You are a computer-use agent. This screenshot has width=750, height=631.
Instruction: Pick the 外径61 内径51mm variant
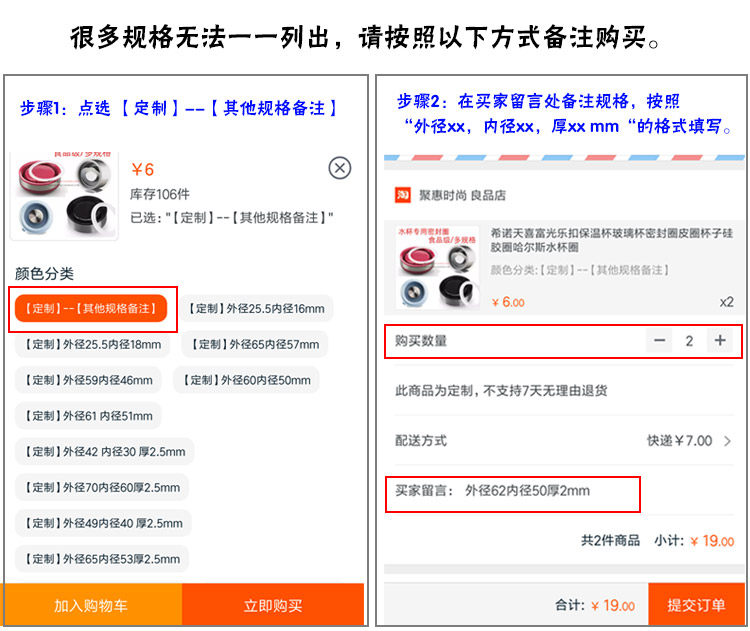[88, 416]
